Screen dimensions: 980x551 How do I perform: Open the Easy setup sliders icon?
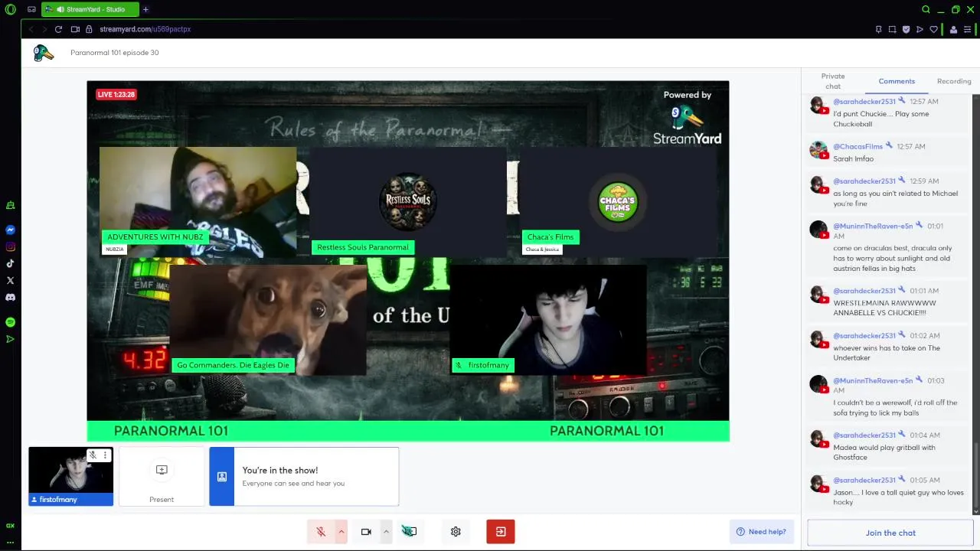(967, 29)
